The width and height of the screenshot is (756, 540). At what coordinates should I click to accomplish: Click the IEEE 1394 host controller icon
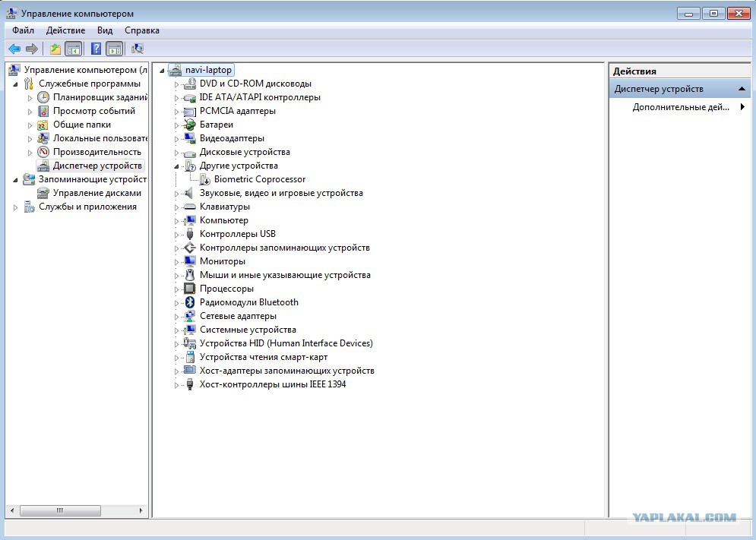(x=189, y=384)
